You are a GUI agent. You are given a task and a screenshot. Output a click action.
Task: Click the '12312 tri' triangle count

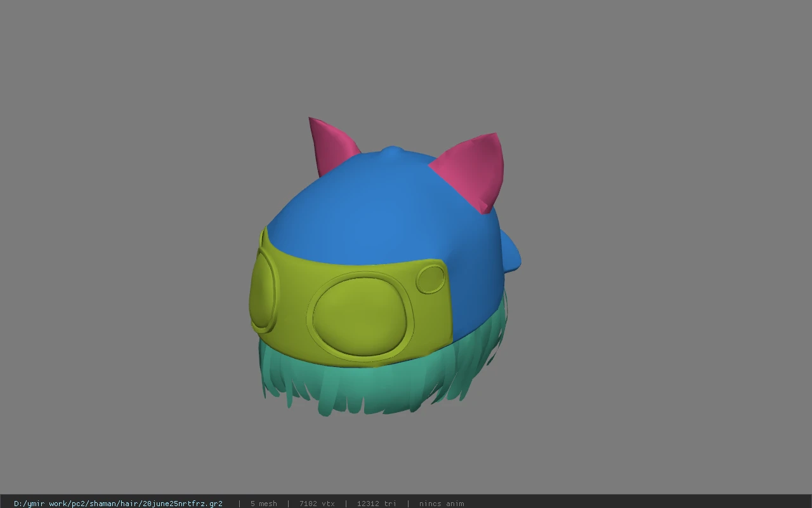[x=376, y=504]
